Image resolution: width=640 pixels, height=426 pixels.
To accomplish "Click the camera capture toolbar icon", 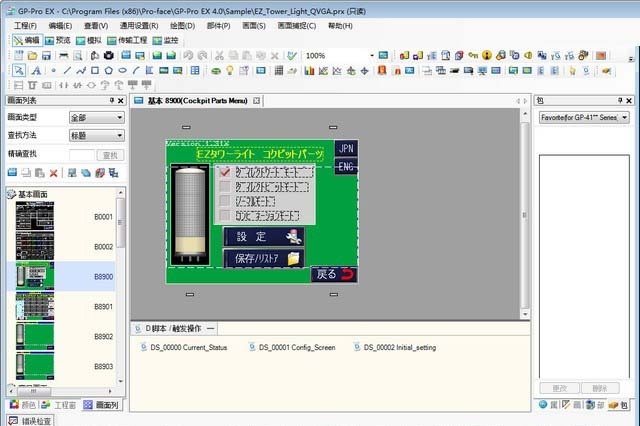I will [109, 55].
